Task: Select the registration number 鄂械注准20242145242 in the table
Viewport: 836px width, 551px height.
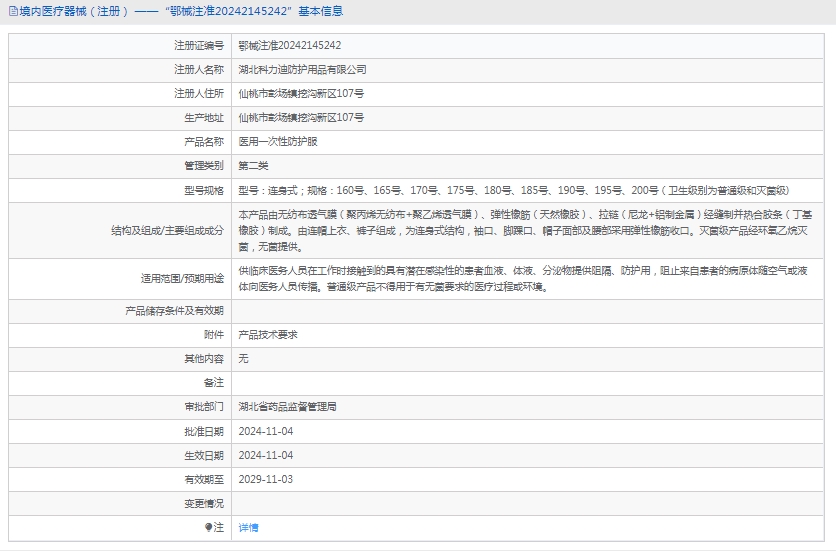Action: (x=289, y=46)
